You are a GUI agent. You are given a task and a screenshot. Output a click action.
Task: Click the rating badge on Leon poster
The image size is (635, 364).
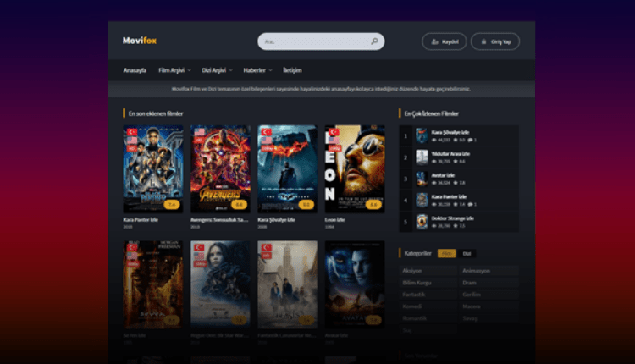[x=373, y=205]
